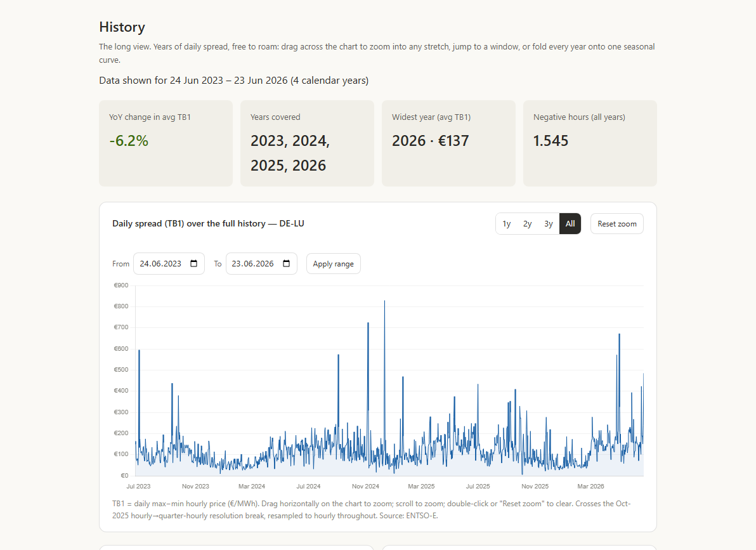Open the To date calendar picker icon
The height and width of the screenshot is (550, 756).
point(287,263)
